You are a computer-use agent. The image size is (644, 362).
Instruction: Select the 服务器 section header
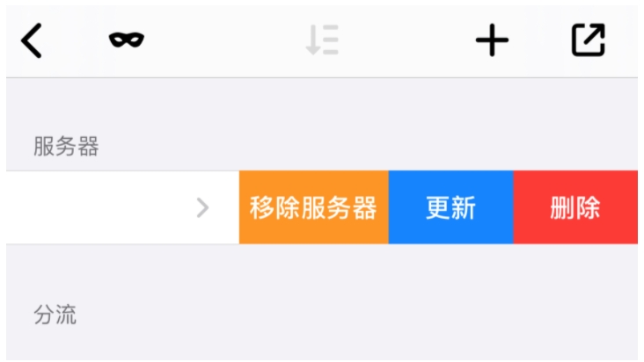coord(66,147)
